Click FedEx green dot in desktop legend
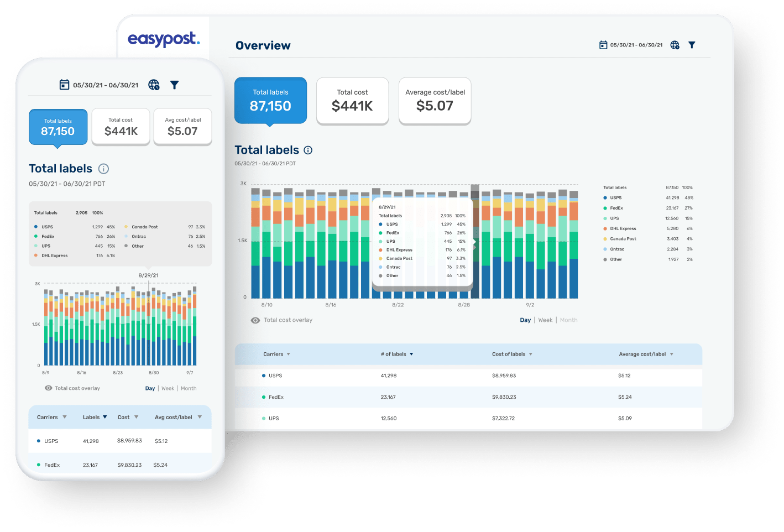 pyautogui.click(x=605, y=208)
